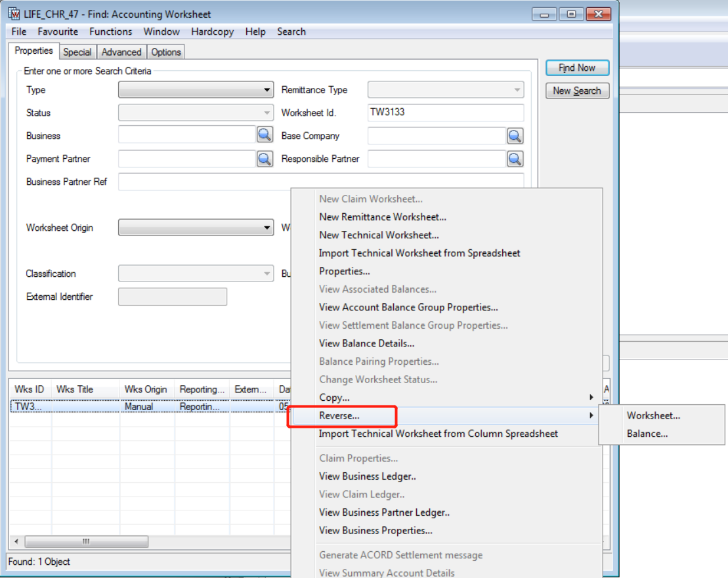Switch to the Advanced tab

(x=121, y=52)
